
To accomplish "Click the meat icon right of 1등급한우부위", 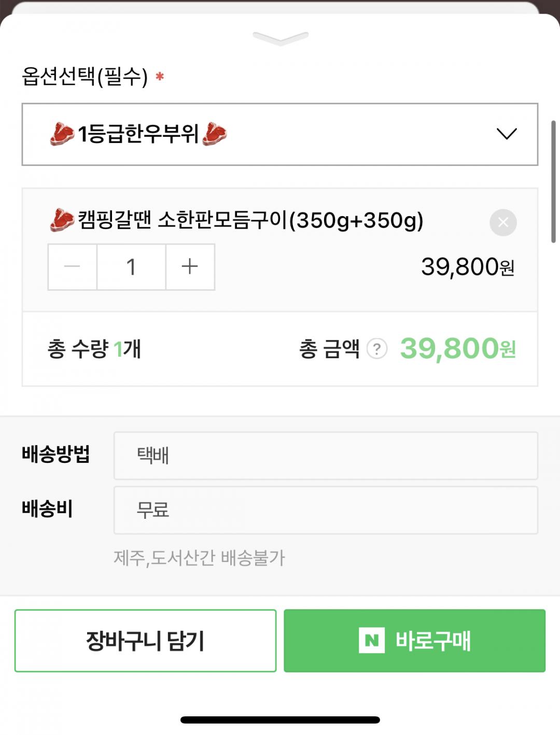I will click(215, 134).
